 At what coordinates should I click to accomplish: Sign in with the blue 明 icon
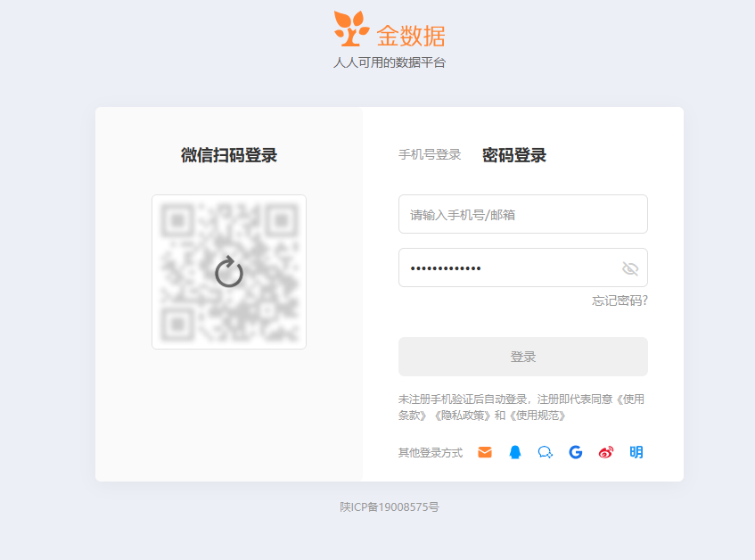(636, 452)
